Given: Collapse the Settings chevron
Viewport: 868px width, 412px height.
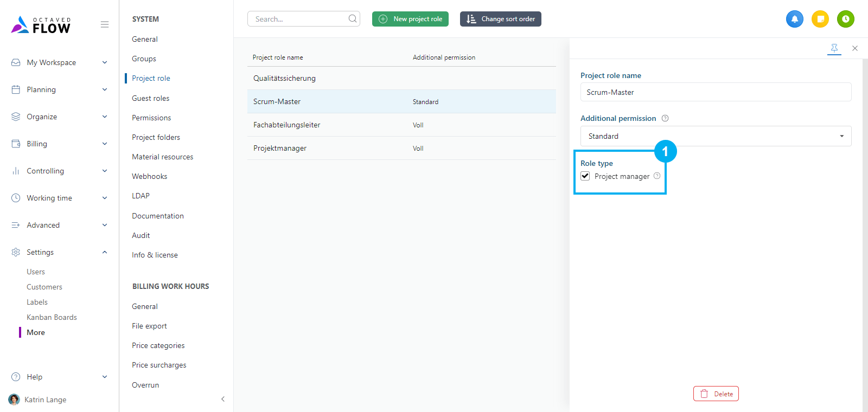Looking at the screenshot, I should click(x=105, y=252).
